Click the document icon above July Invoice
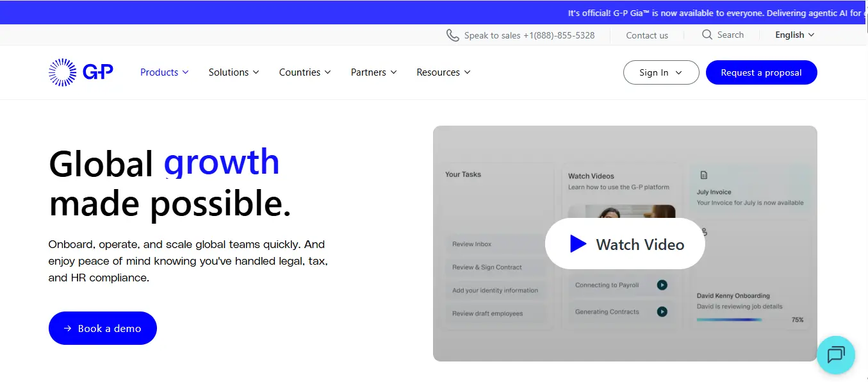868x382 pixels. coord(703,175)
